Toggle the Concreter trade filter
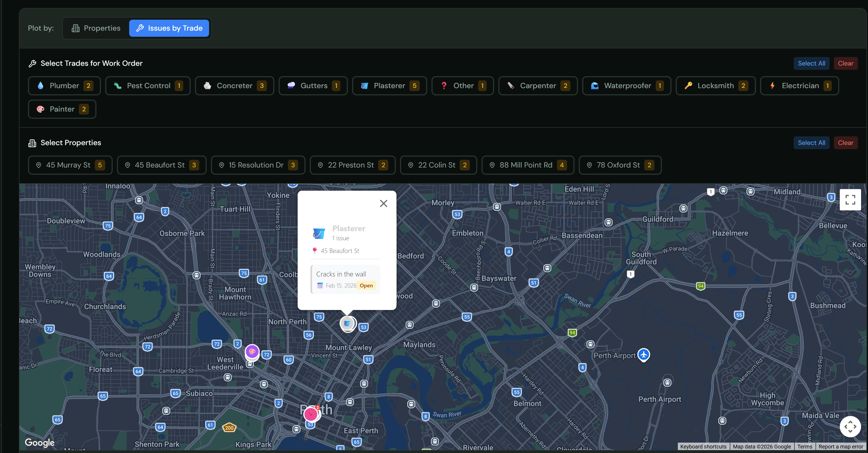The height and width of the screenshot is (453, 868). coord(235,86)
